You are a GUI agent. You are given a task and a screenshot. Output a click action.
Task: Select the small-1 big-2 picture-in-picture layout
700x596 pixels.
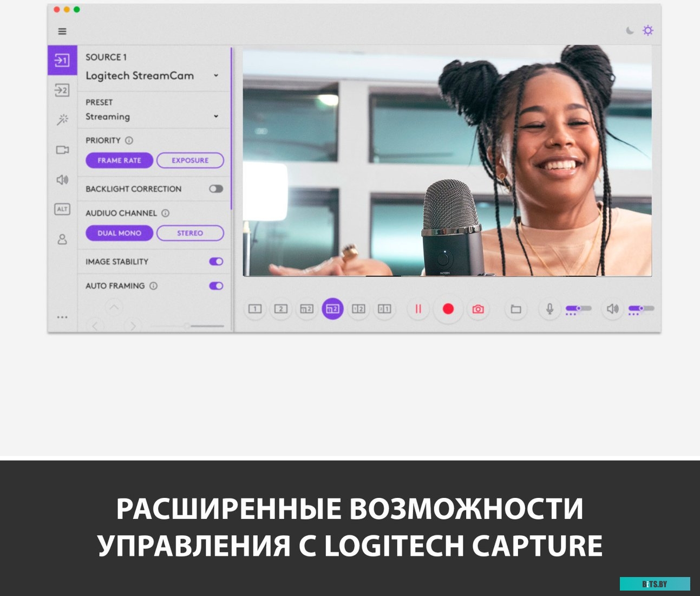(306, 309)
